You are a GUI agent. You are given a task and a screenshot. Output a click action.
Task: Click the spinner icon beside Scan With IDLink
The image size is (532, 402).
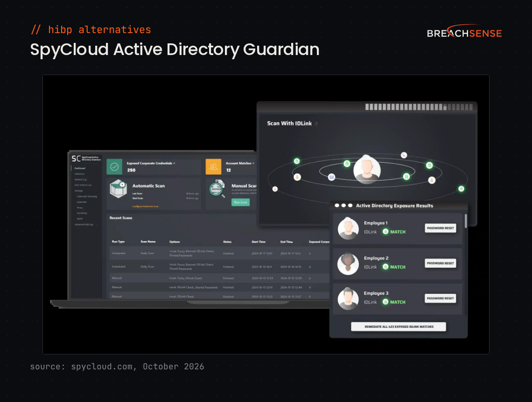click(316, 124)
